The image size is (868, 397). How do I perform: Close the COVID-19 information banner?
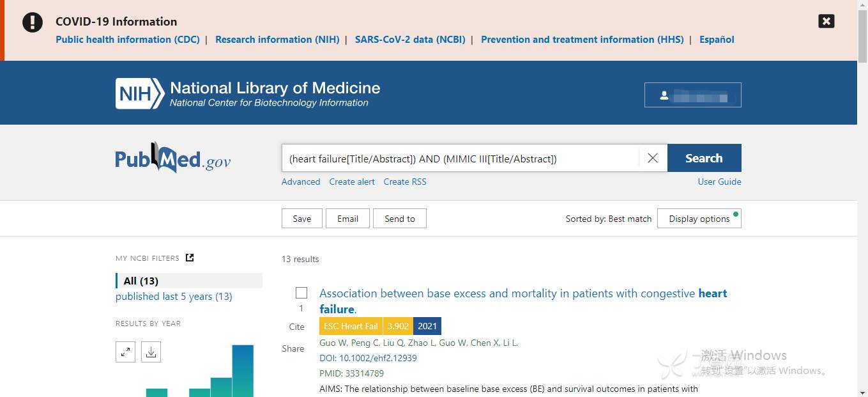[x=826, y=21]
